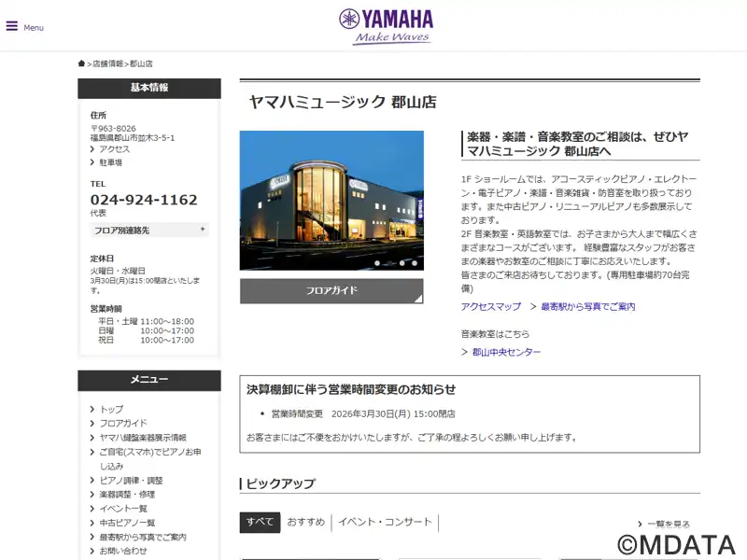Select the すべて pickup tab
This screenshot has height=560, width=747.
pyautogui.click(x=260, y=522)
